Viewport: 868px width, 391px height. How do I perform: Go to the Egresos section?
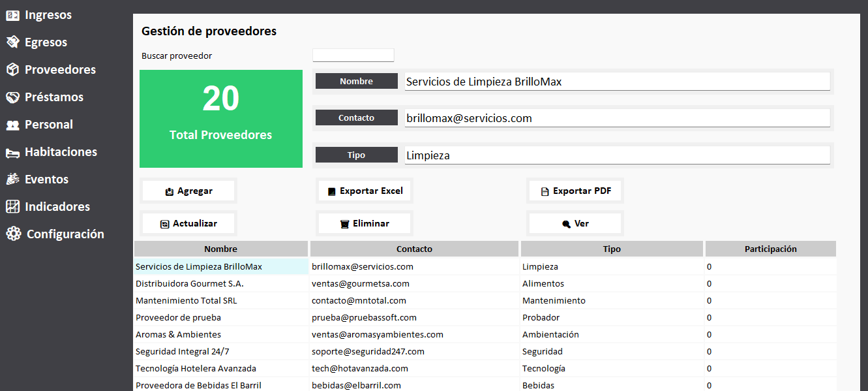(46, 42)
